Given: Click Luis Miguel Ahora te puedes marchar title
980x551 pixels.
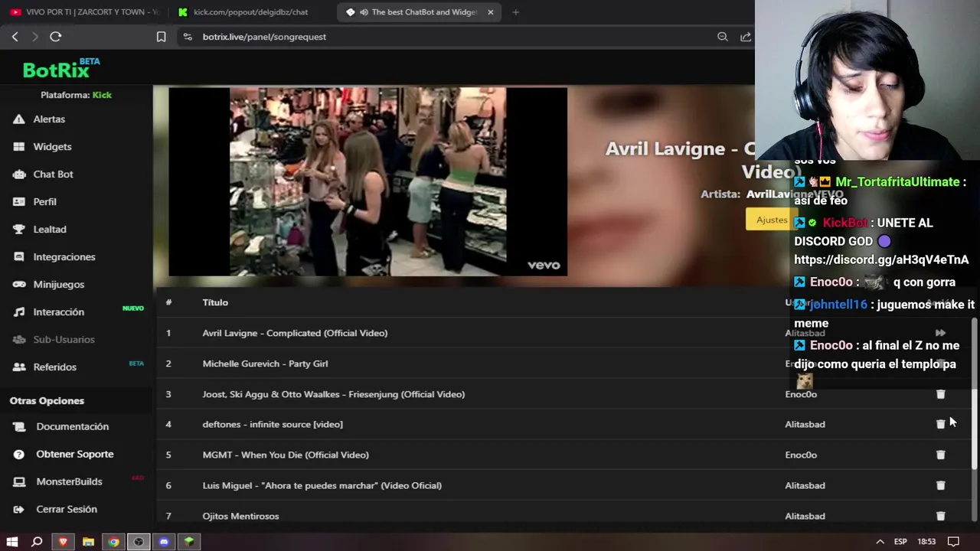Looking at the screenshot, I should [x=322, y=485].
